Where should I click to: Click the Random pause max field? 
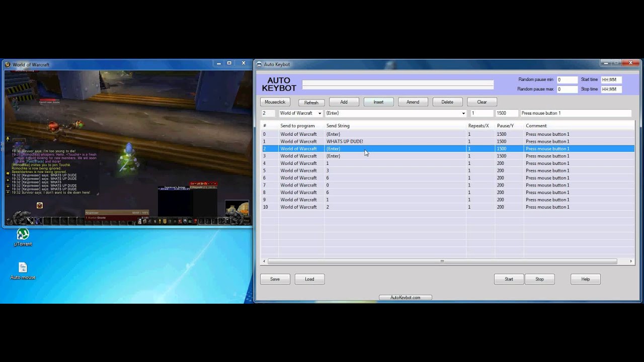coord(567,89)
